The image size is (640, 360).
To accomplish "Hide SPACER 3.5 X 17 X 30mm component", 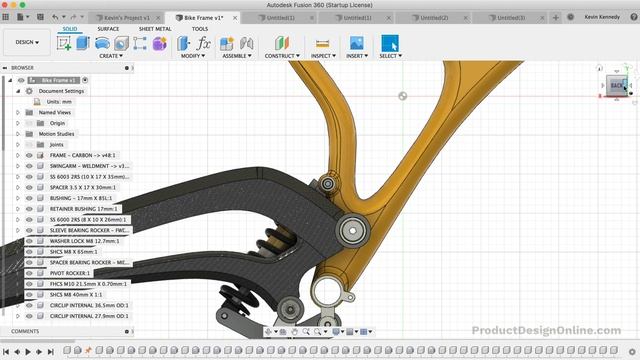I will [29, 187].
